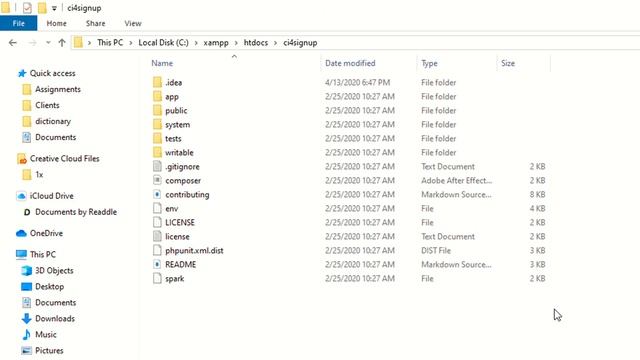The width and height of the screenshot is (640, 360).
Task: Select the writable folder icon
Action: pos(158,152)
